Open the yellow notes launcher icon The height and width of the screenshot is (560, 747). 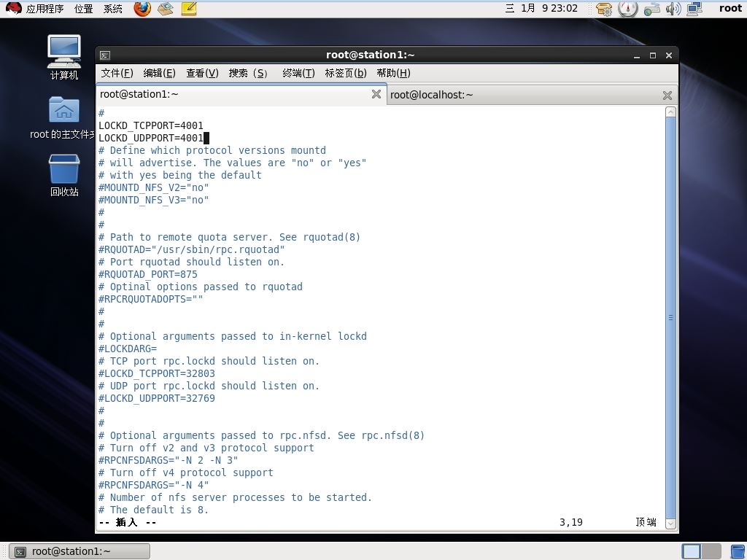point(189,9)
